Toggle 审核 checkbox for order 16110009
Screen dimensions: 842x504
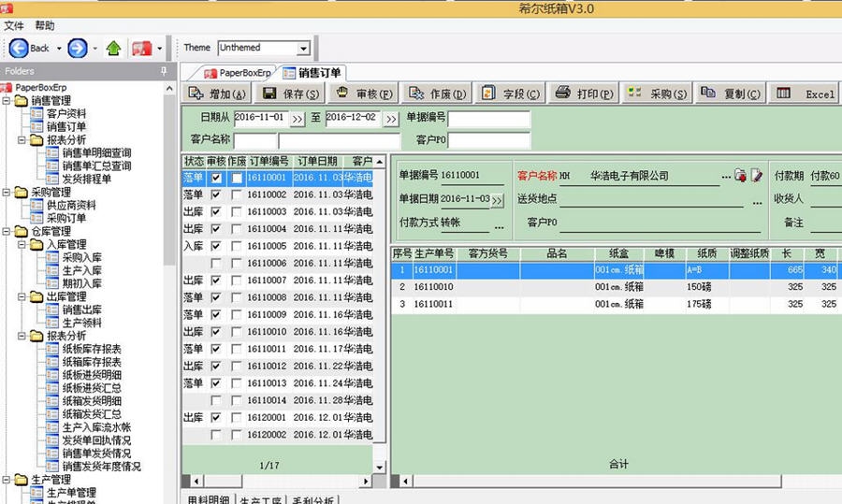(x=216, y=315)
